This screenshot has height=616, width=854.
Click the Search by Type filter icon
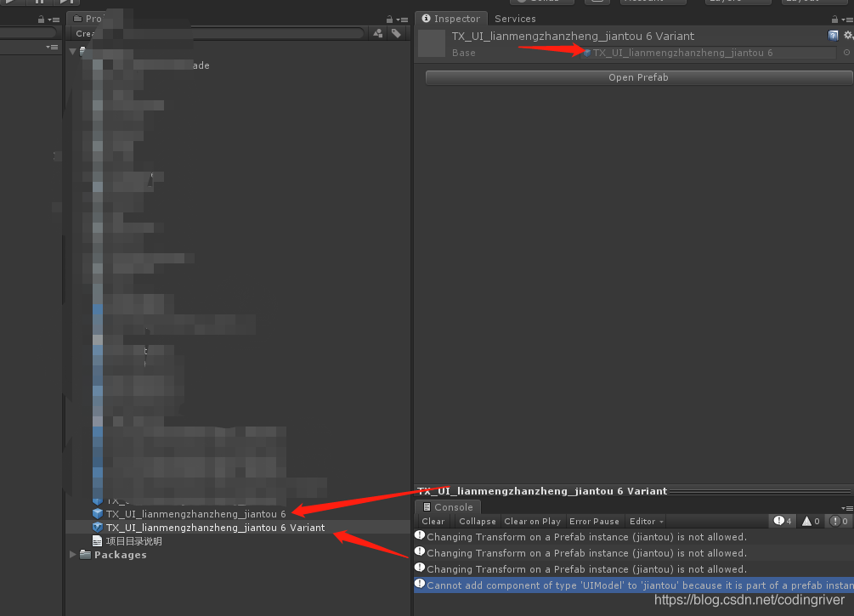coord(378,33)
